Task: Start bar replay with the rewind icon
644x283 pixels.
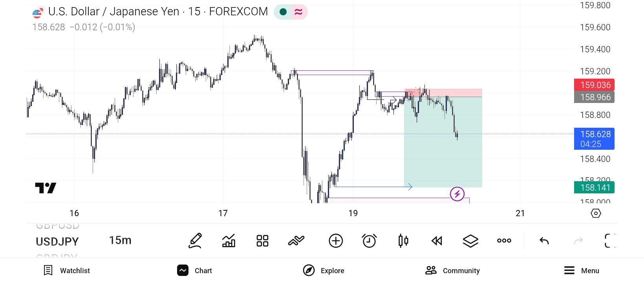Action: (x=437, y=241)
